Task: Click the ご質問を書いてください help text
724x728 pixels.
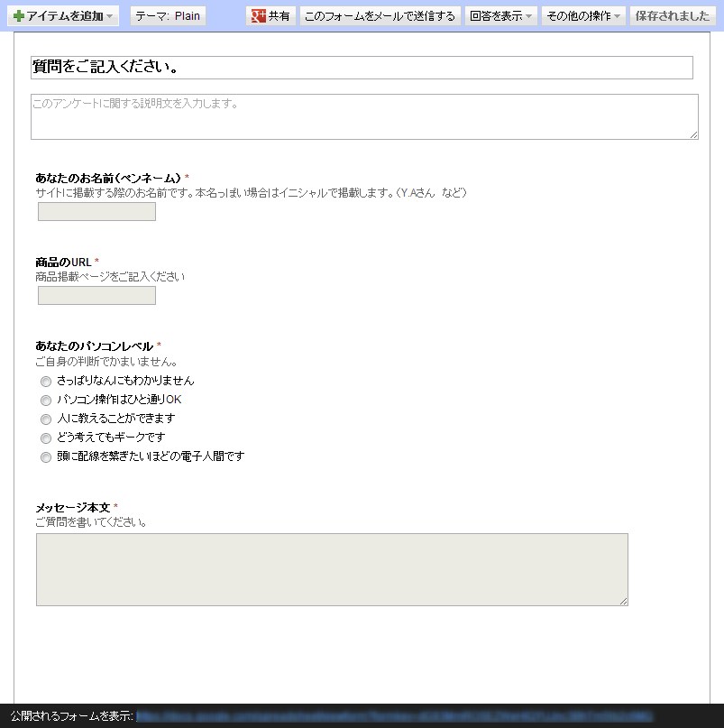Action: tap(91, 521)
